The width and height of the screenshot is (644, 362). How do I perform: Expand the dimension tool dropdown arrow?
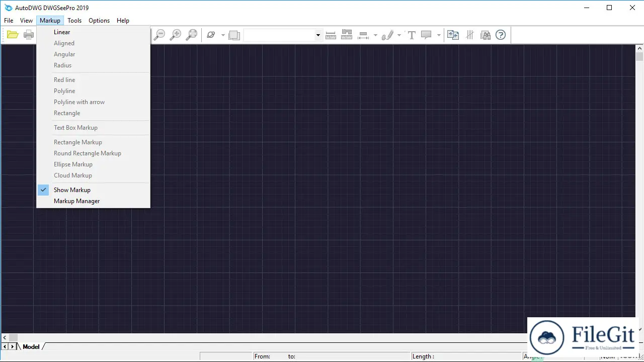point(375,35)
